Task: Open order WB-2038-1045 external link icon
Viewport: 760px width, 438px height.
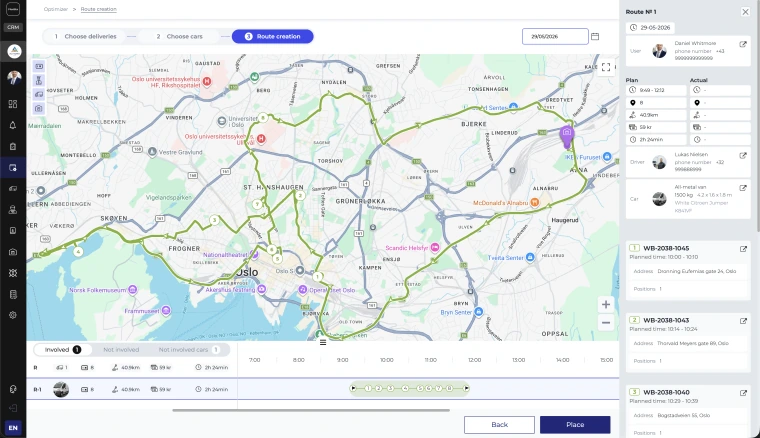Action: pyautogui.click(x=743, y=249)
